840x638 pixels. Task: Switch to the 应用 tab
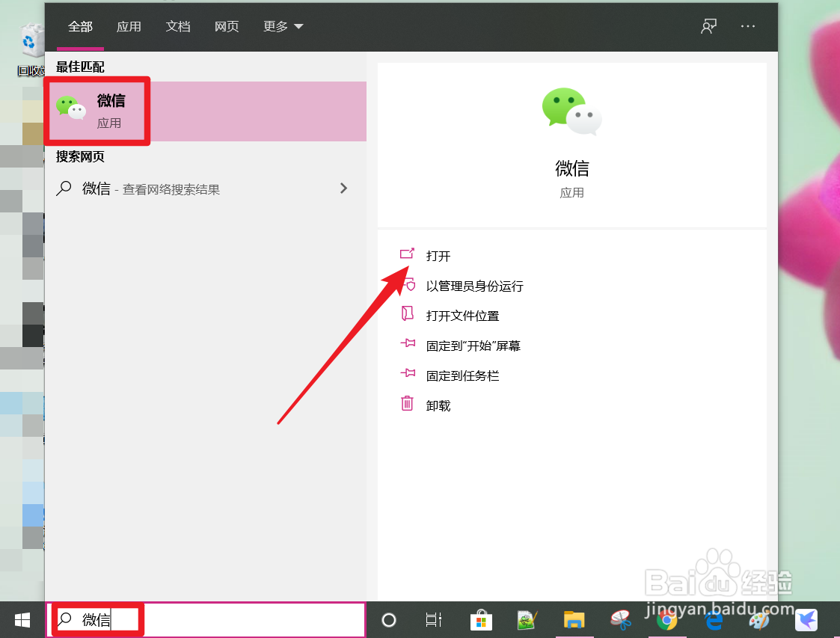pos(129,26)
